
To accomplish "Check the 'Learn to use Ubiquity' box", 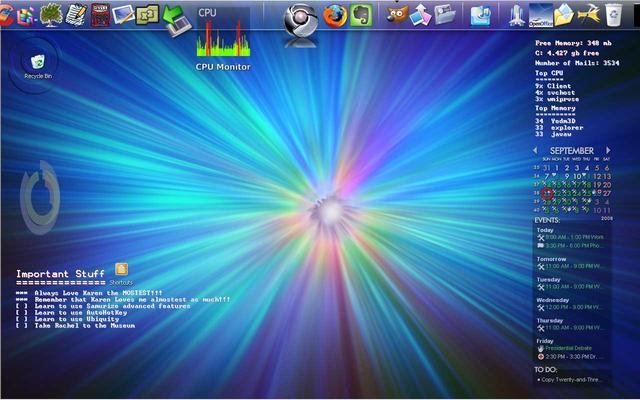I will point(21,318).
